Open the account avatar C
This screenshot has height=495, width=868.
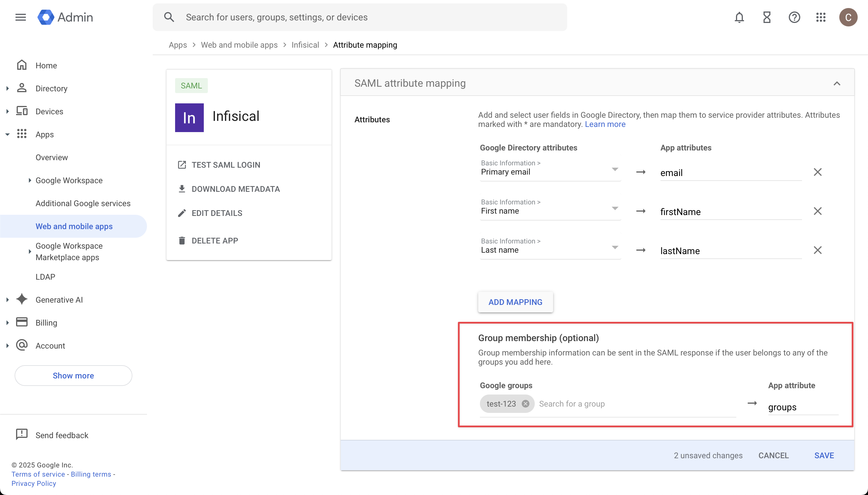pyautogui.click(x=848, y=17)
